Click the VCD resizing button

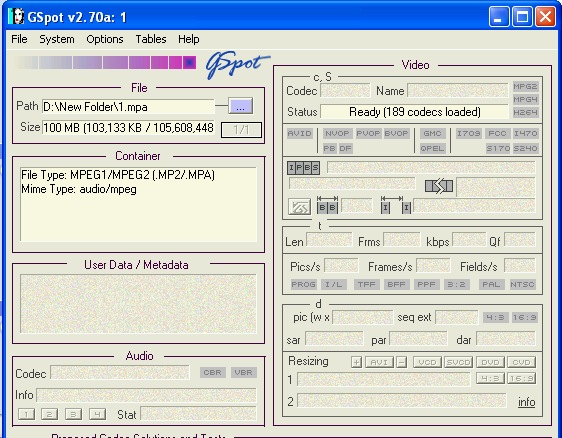coord(427,362)
